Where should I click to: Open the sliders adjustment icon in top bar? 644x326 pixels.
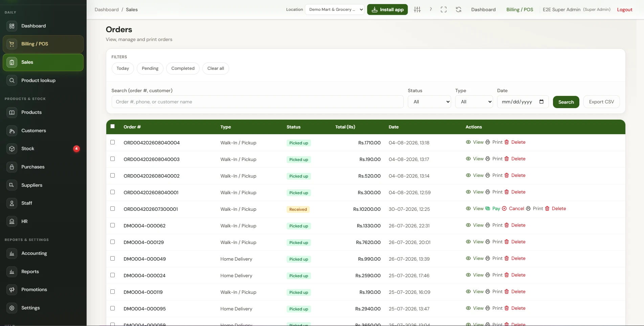(417, 9)
